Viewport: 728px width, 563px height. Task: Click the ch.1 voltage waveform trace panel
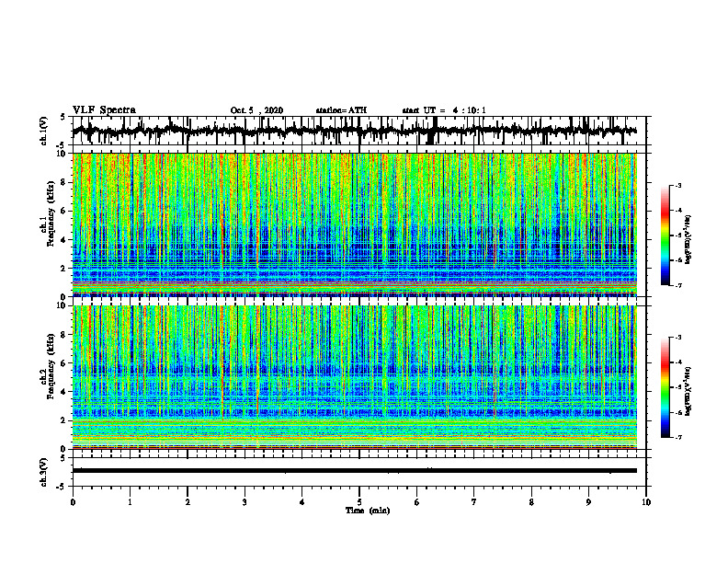tap(359, 131)
